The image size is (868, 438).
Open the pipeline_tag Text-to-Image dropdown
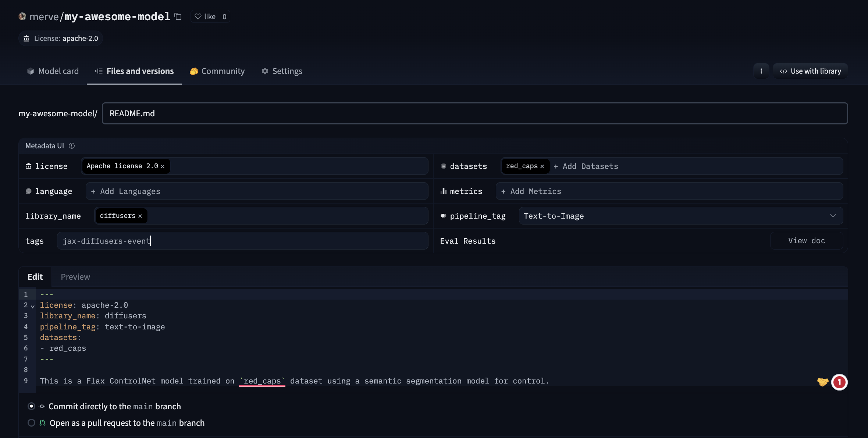[680, 216]
